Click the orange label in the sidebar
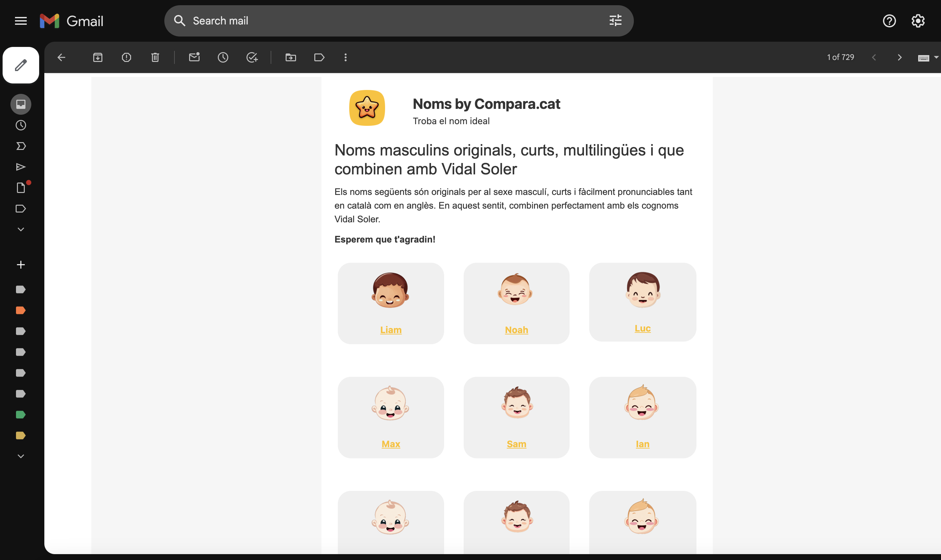The image size is (941, 560). pyautogui.click(x=21, y=310)
